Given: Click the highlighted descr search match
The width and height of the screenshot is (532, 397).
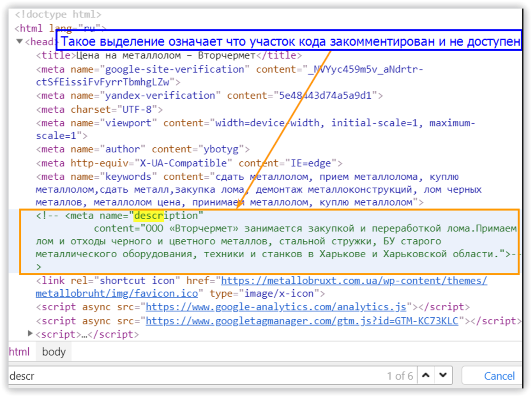Looking at the screenshot, I should (x=149, y=216).
